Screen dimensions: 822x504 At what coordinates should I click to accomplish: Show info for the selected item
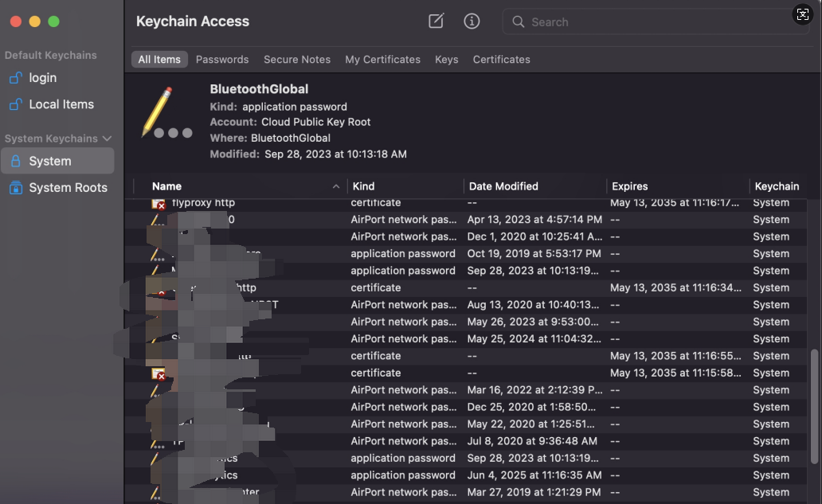(472, 21)
